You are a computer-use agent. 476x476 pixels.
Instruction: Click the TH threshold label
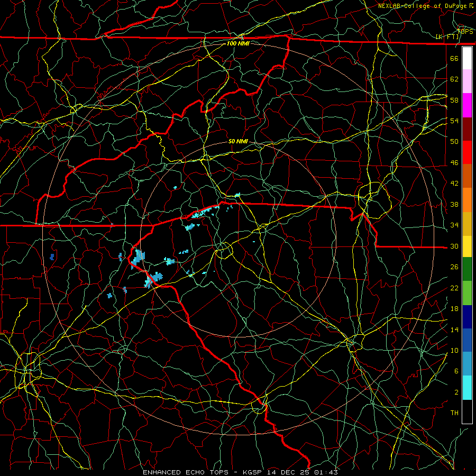[454, 413]
